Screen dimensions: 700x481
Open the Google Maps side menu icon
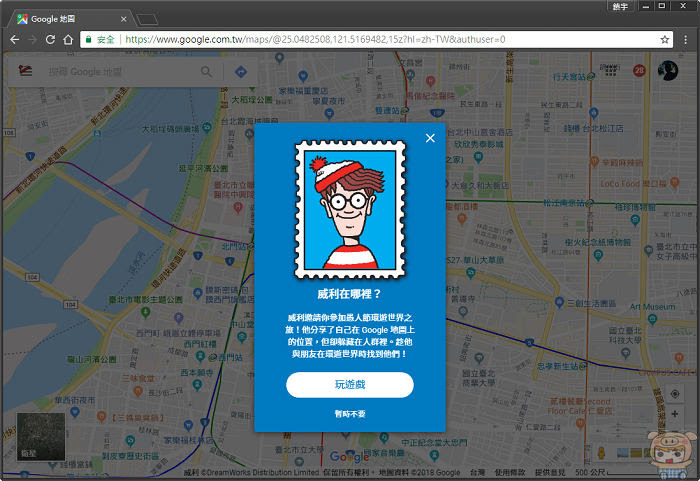pos(25,71)
